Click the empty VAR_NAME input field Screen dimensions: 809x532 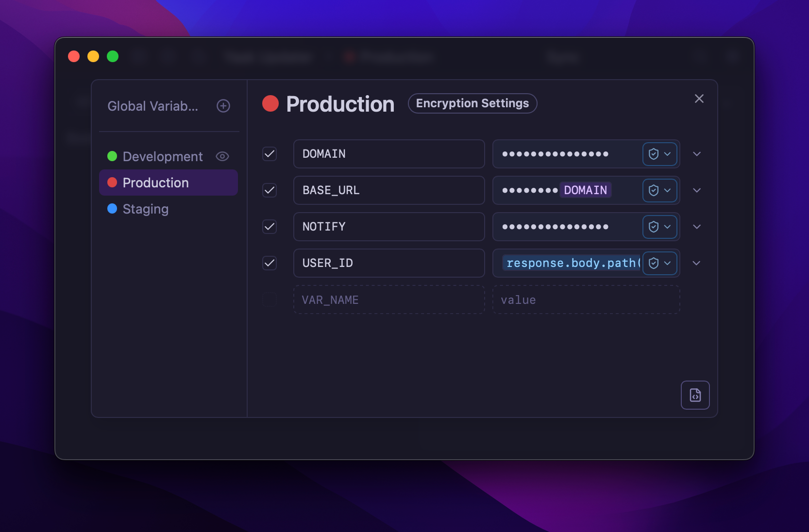(x=389, y=300)
